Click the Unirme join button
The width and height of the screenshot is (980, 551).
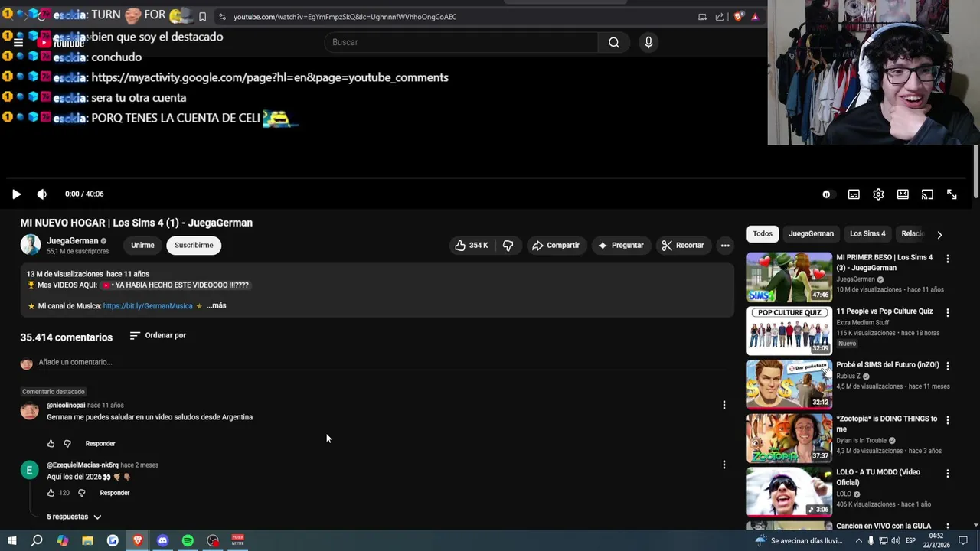point(142,246)
